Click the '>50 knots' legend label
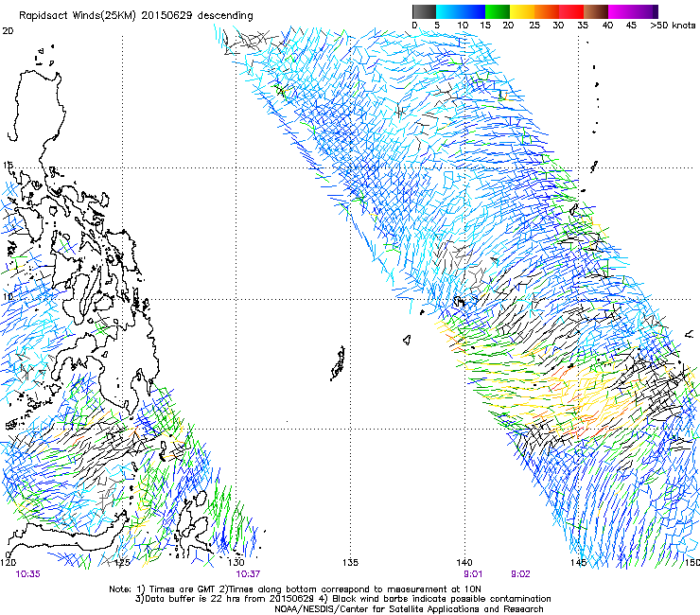The width and height of the screenshot is (700, 615). coord(673,26)
